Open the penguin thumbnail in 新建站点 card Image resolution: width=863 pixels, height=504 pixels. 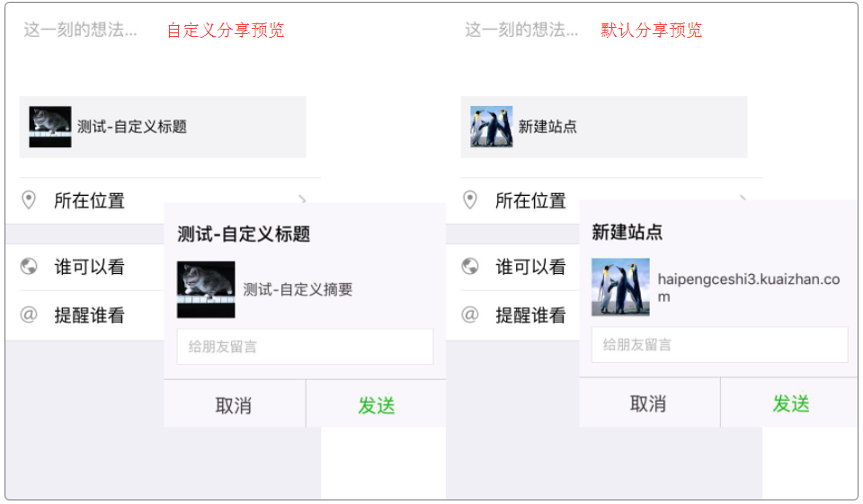click(491, 127)
